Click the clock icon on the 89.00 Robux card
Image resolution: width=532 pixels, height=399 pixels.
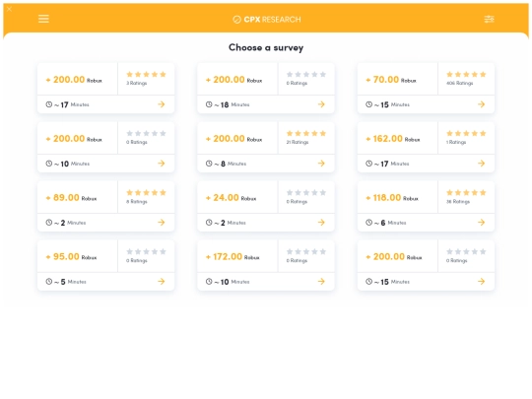click(49, 223)
